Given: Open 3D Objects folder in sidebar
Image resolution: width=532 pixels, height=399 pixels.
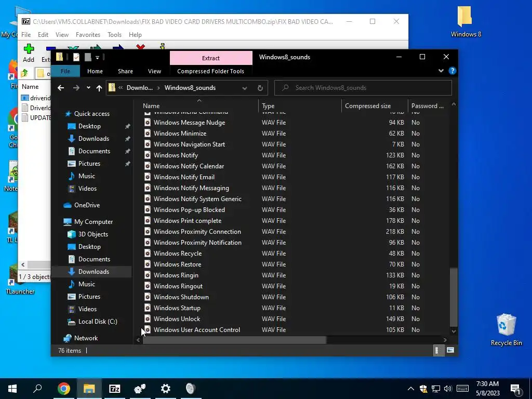Looking at the screenshot, I should pyautogui.click(x=93, y=234).
